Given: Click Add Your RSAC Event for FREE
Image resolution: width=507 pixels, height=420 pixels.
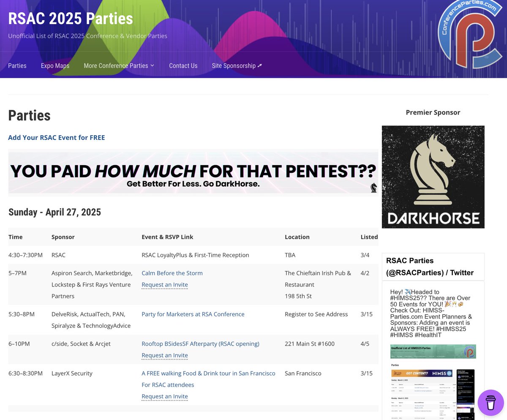Looking at the screenshot, I should [x=57, y=137].
